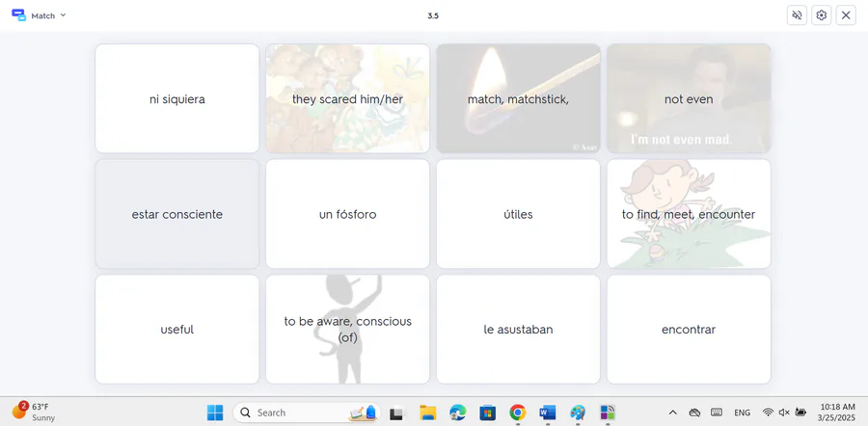This screenshot has height=426, width=868.
Task: Open File Explorer from the taskbar
Action: click(427, 413)
